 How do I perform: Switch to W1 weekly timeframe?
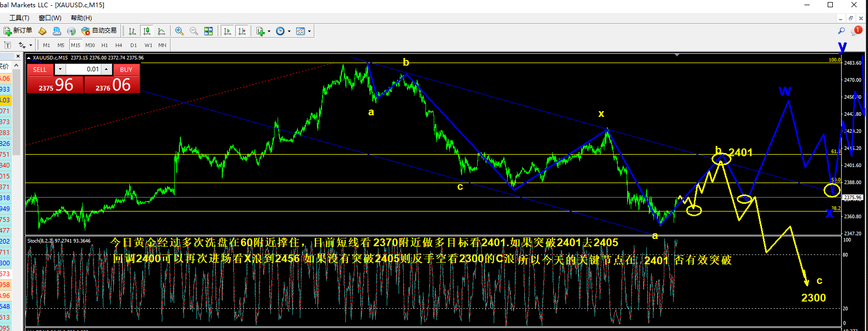point(148,45)
